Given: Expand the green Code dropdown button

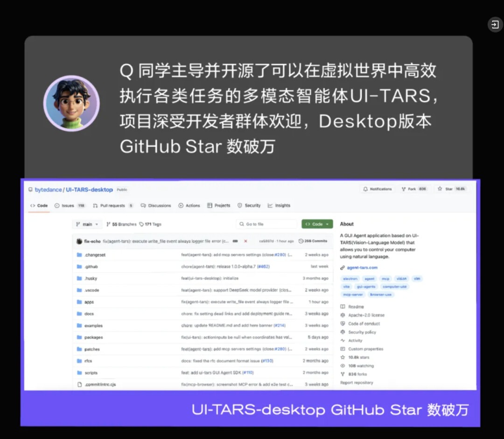Looking at the screenshot, I should [x=317, y=224].
